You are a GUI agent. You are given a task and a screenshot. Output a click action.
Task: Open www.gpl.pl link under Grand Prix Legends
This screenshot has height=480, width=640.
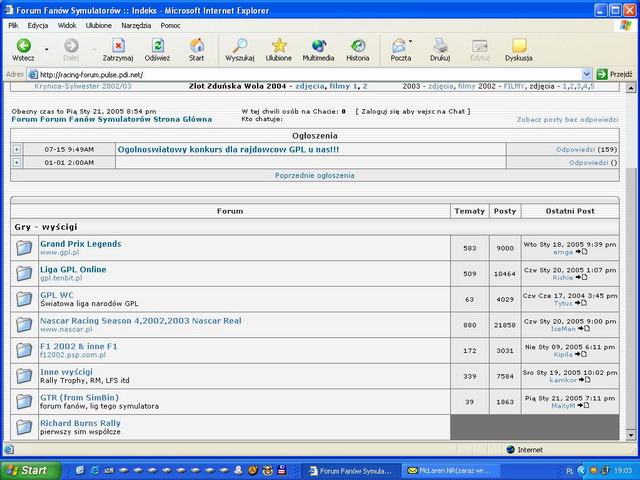60,252
